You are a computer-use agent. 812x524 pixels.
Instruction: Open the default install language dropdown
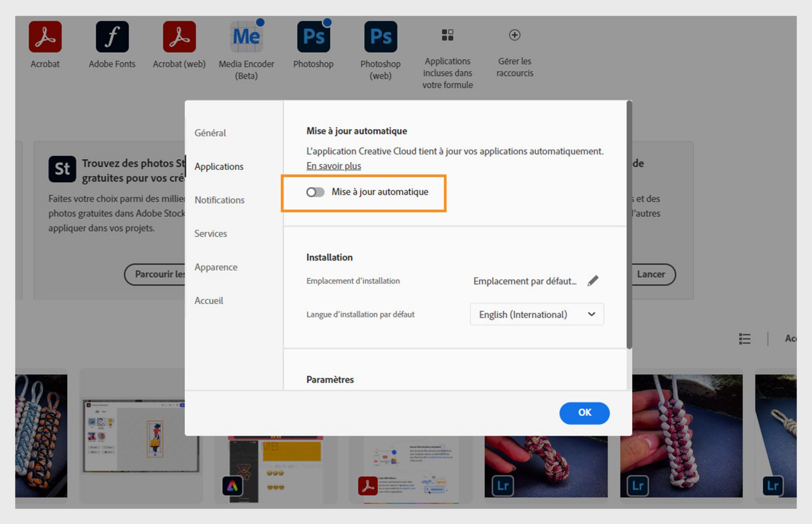tap(537, 314)
